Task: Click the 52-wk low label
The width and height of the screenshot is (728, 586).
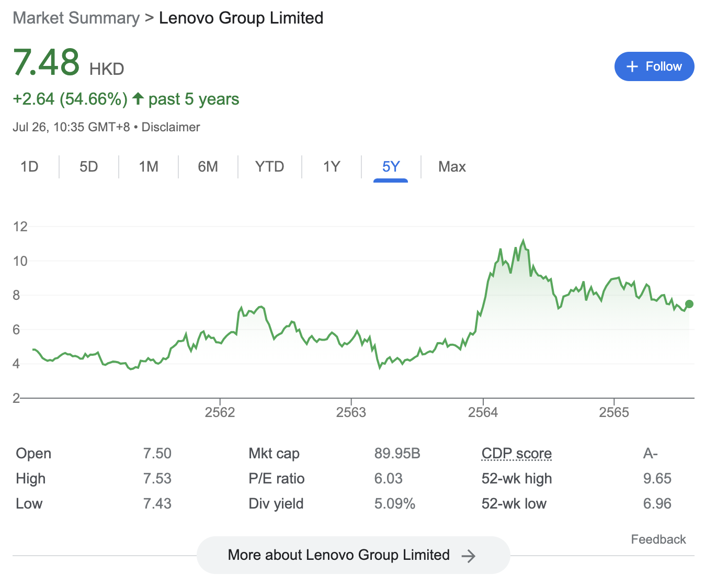Action: pyautogui.click(x=514, y=504)
